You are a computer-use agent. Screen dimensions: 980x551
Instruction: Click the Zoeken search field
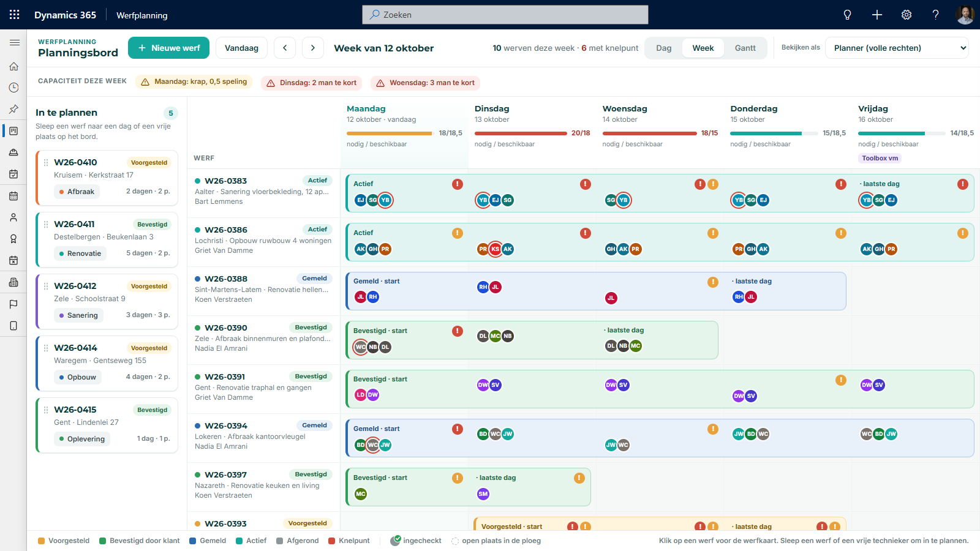(x=505, y=15)
